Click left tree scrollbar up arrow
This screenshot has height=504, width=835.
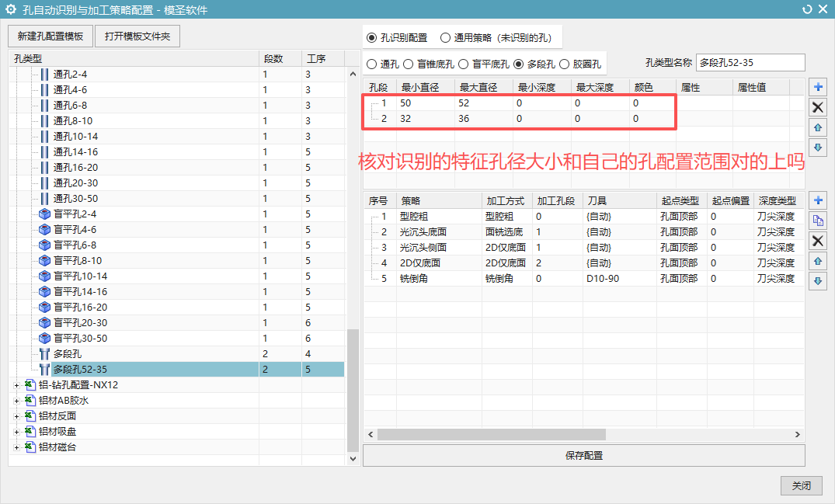coord(353,75)
